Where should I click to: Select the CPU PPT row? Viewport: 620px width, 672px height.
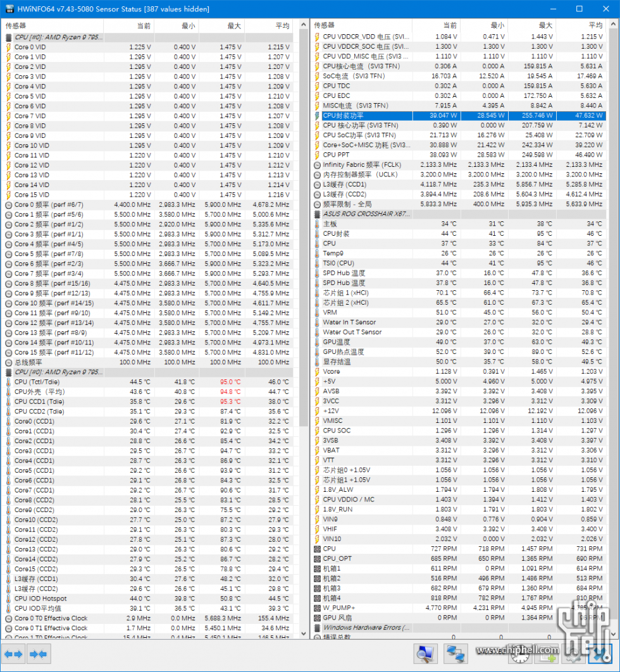(459, 155)
